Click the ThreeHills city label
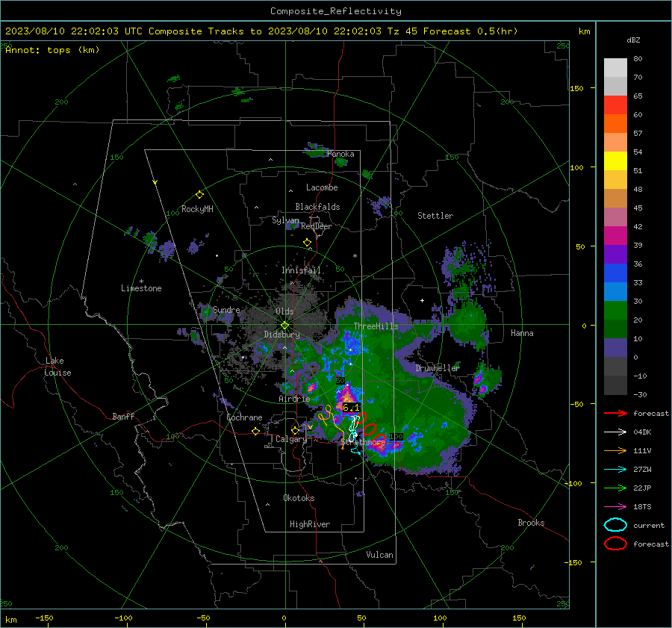Image resolution: width=672 pixels, height=628 pixels. click(376, 326)
